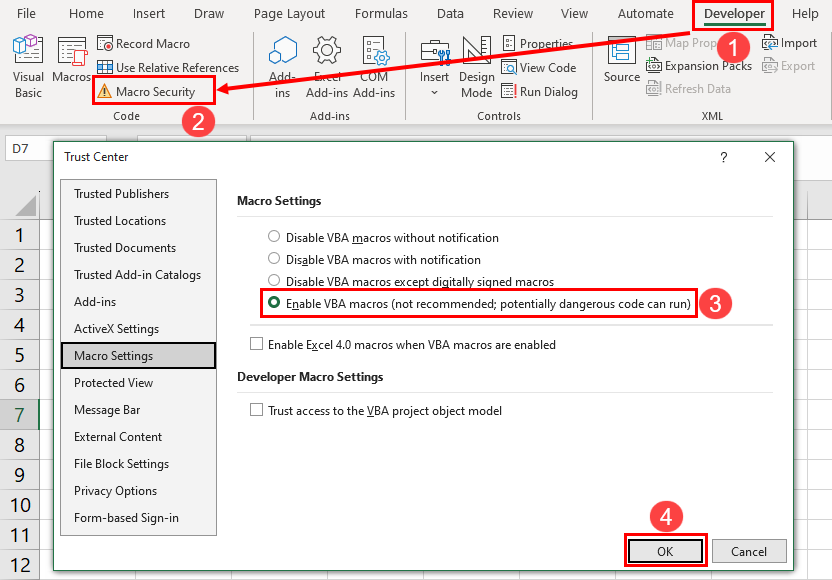Check Enable Excel 4.0 macros checkbox

click(256, 344)
